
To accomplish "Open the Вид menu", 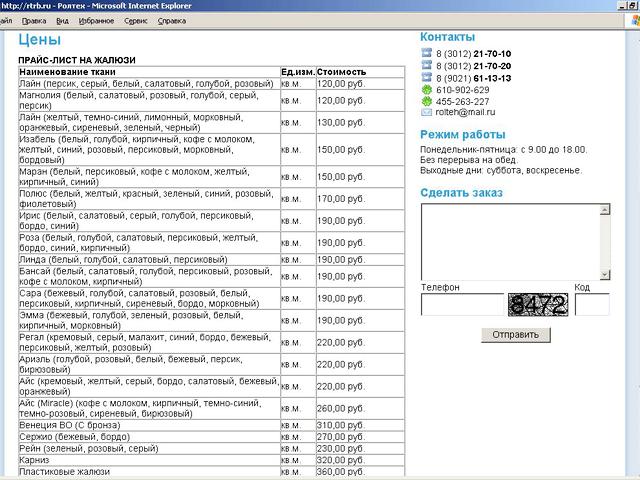I will pos(63,20).
